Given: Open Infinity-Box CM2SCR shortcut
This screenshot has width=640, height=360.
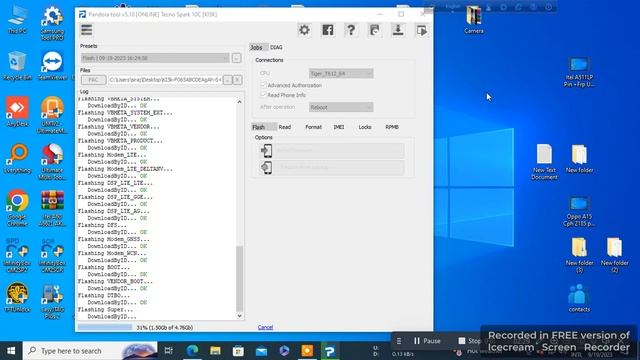Looking at the screenshot, I should [x=52, y=255].
